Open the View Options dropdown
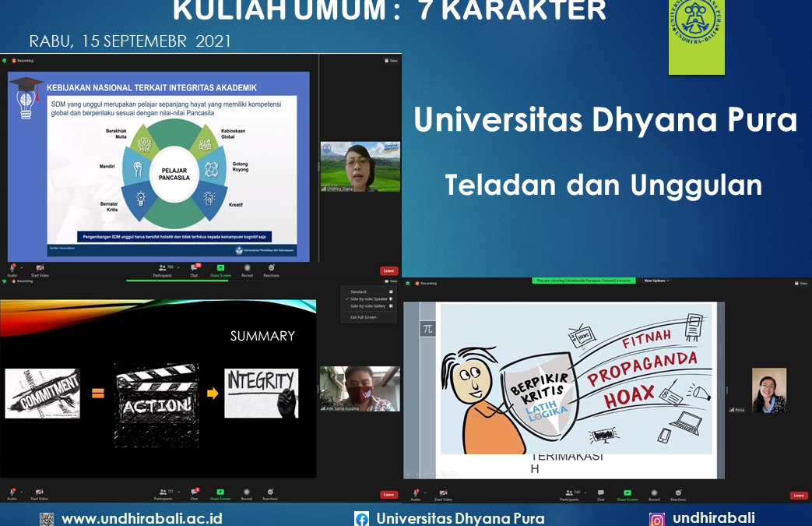This screenshot has height=526, width=812. click(x=656, y=281)
